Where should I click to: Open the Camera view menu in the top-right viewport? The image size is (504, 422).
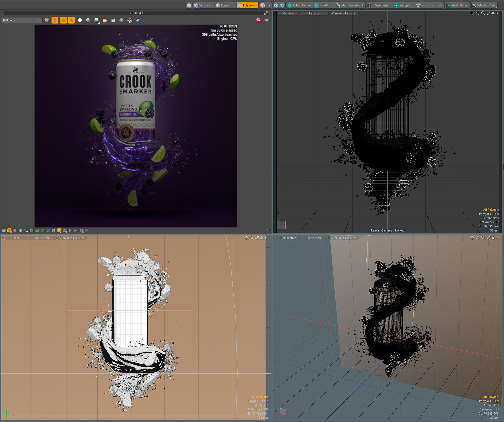pos(288,13)
